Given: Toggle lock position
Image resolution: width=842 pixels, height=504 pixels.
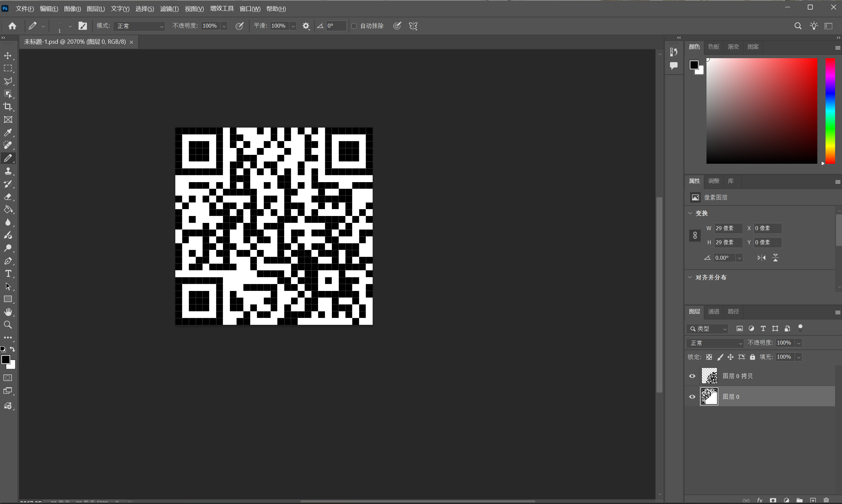Looking at the screenshot, I should (731, 357).
